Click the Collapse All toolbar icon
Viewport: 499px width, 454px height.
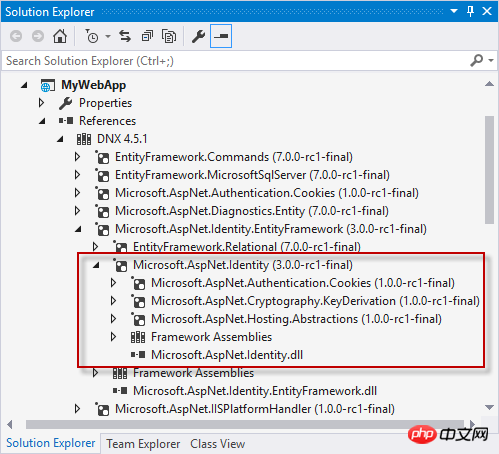147,36
